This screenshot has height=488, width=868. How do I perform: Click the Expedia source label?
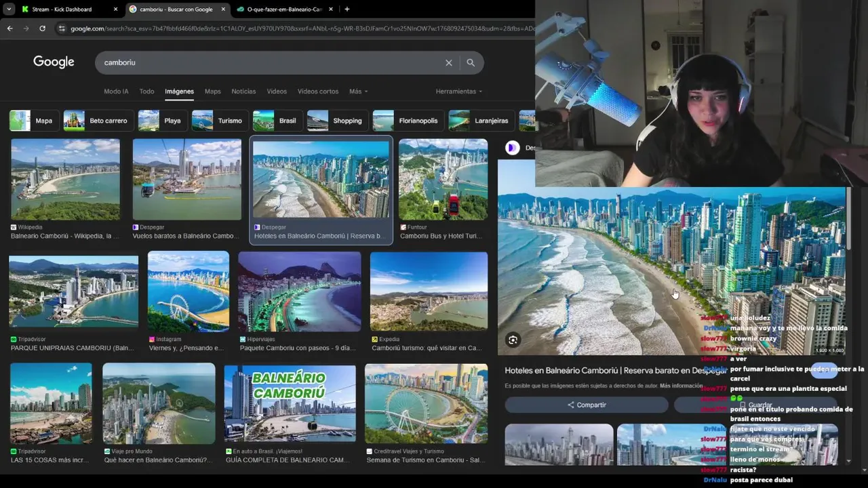coord(385,339)
